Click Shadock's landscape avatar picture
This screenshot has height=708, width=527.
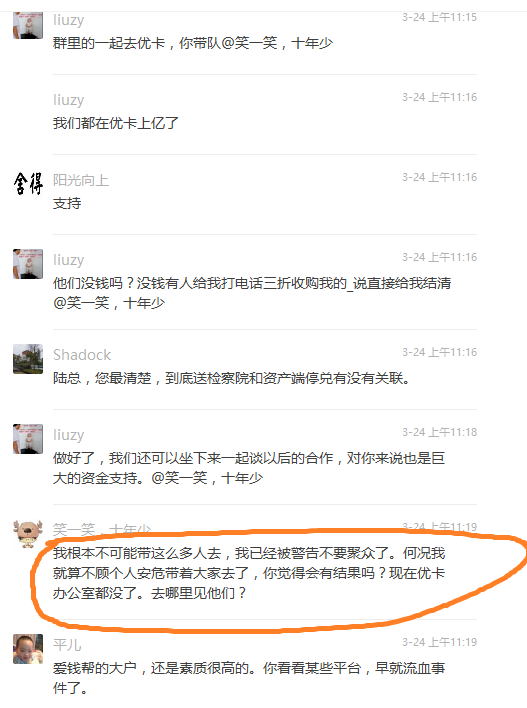coord(28,359)
